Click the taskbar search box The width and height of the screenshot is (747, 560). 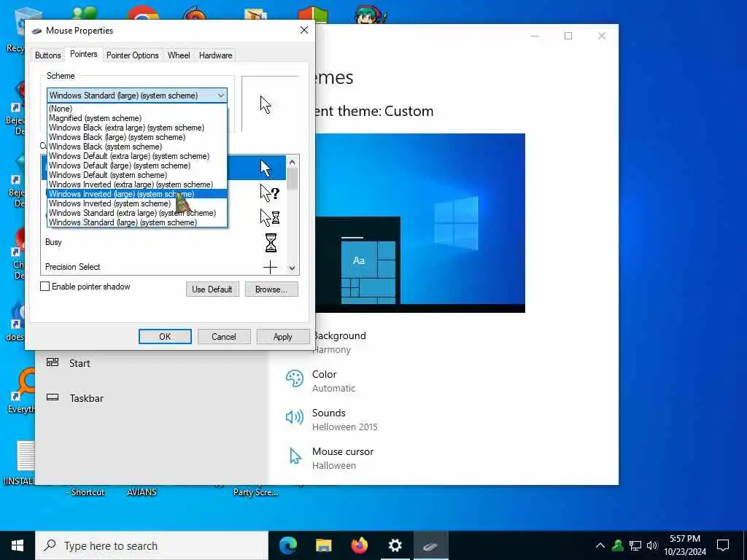[x=152, y=545]
